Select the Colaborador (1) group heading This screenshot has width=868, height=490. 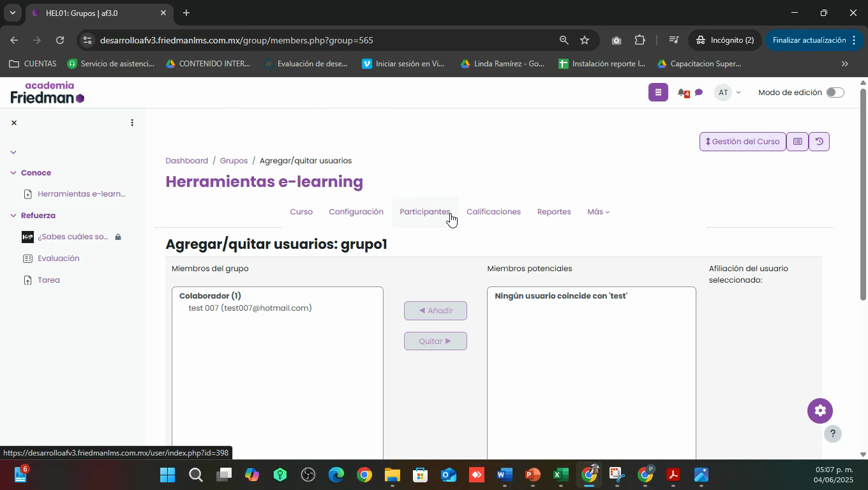210,296
